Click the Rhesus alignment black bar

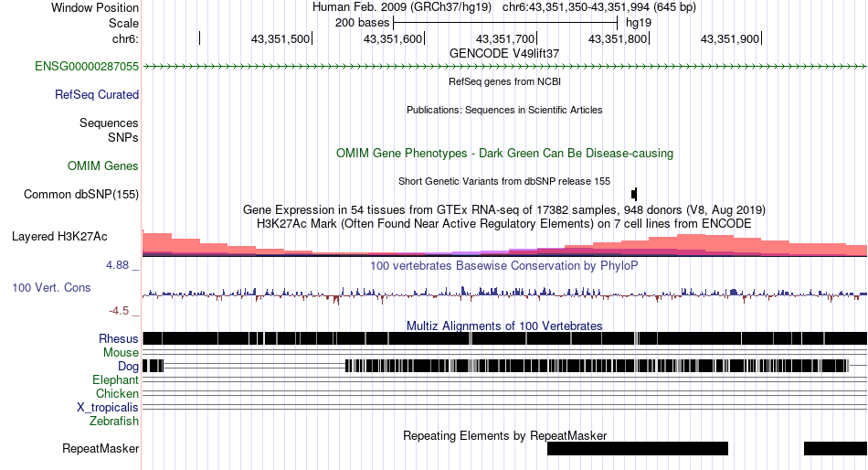click(x=505, y=338)
